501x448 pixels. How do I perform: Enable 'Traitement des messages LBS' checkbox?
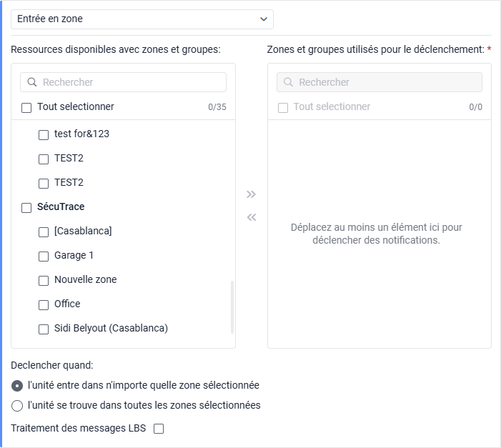159,429
